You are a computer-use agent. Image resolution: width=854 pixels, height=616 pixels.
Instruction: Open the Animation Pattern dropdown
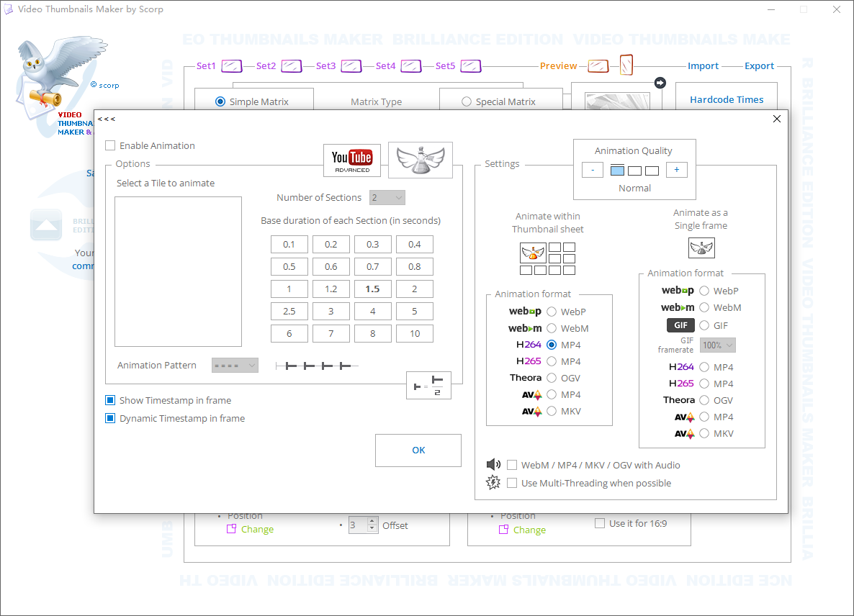pos(235,365)
